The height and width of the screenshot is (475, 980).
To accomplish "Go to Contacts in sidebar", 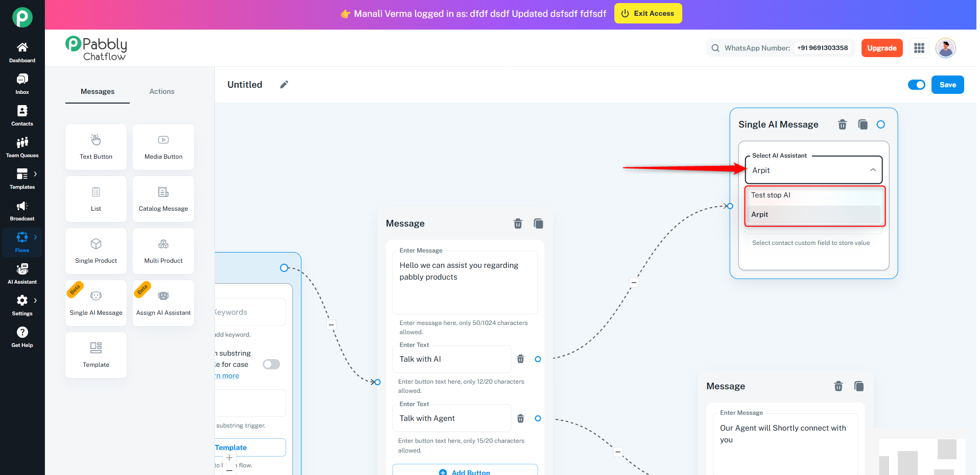I will tap(22, 116).
